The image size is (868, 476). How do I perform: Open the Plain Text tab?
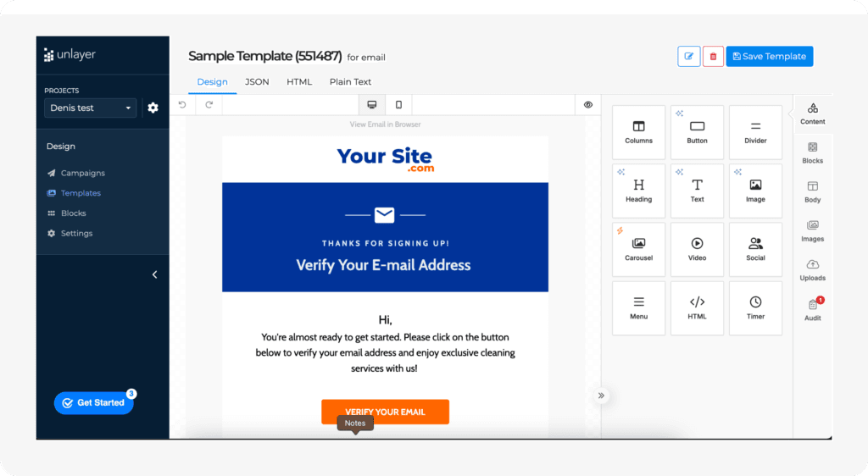pos(350,82)
